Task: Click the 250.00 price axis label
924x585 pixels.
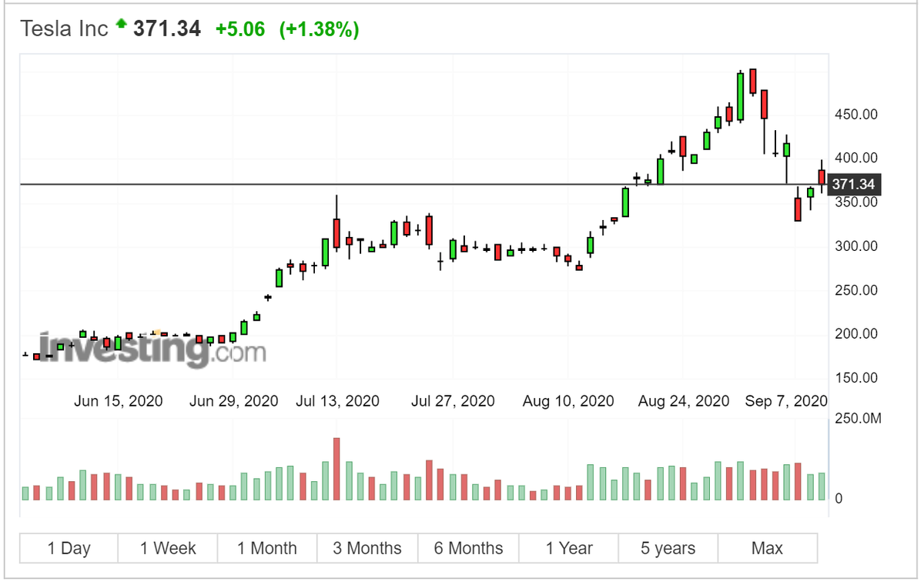Action: click(856, 290)
